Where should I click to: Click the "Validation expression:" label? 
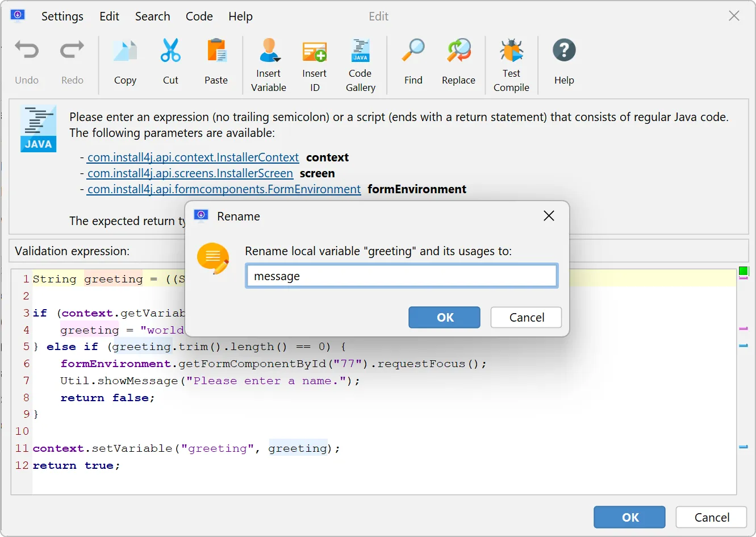pyautogui.click(x=72, y=251)
